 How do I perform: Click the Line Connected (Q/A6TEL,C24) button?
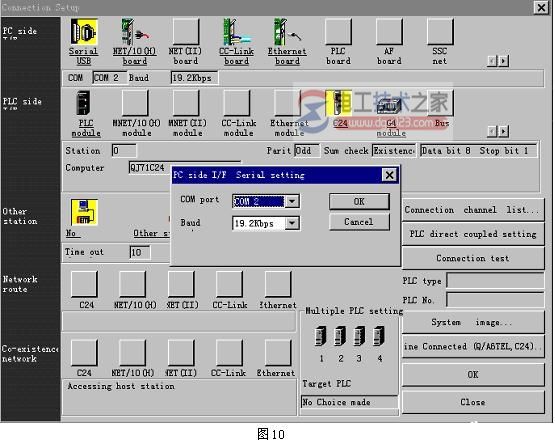click(473, 347)
